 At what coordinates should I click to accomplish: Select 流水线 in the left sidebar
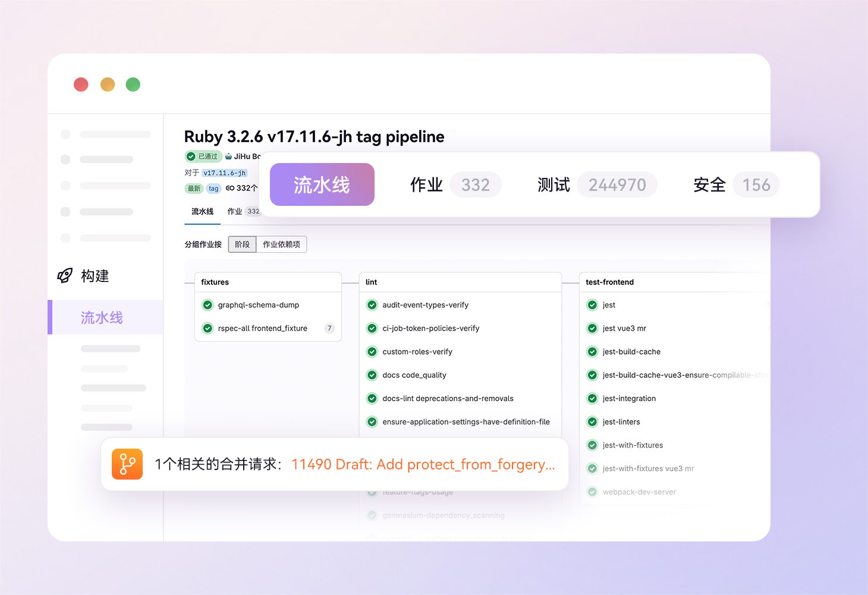click(102, 318)
